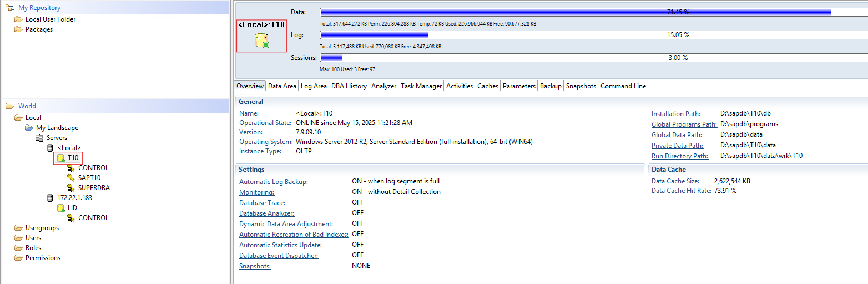Click the Run Directory Path link
This screenshot has width=868, height=284.
coord(679,156)
